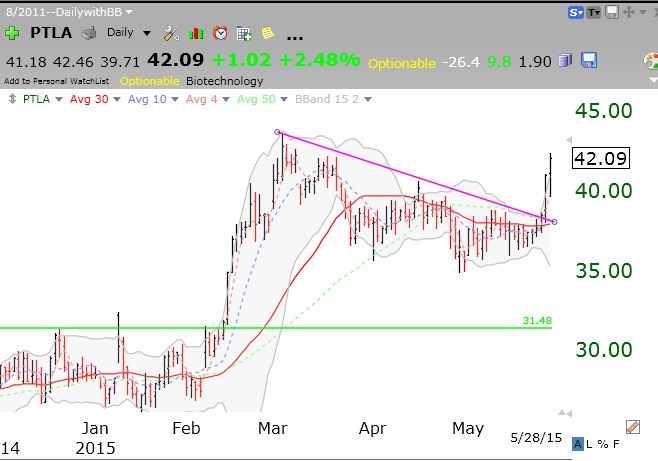This screenshot has height=461, width=658.
Task: Expand the Avg 50 indicator dropdown
Action: pos(284,99)
